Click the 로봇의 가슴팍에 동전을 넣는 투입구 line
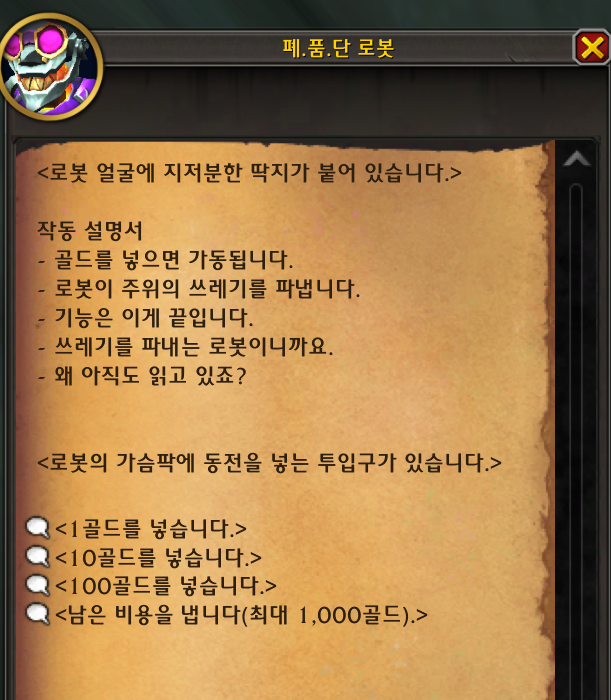The width and height of the screenshot is (611, 700). point(269,462)
